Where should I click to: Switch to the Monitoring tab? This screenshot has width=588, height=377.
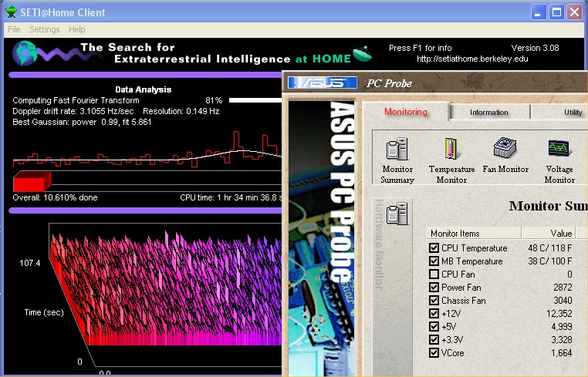pos(405,112)
